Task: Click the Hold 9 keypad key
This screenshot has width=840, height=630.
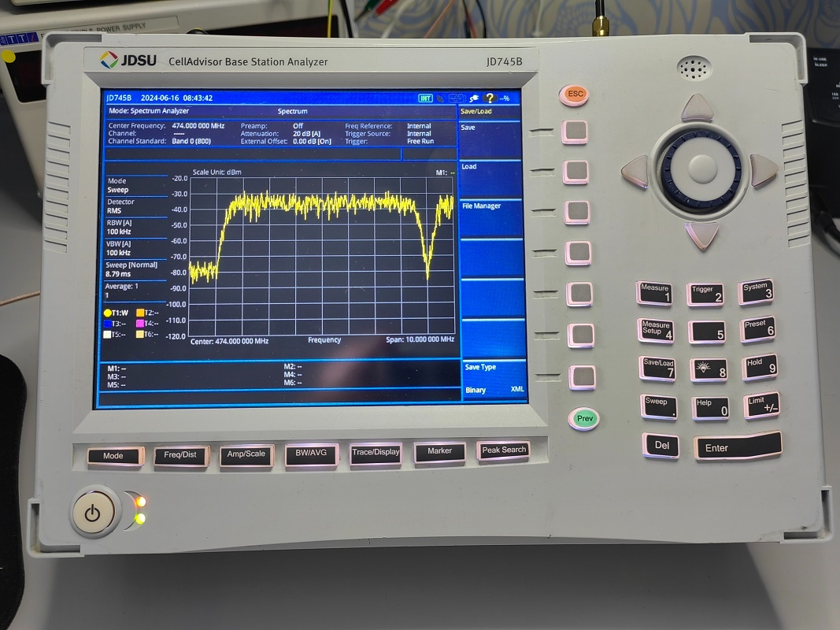Action: click(x=760, y=367)
